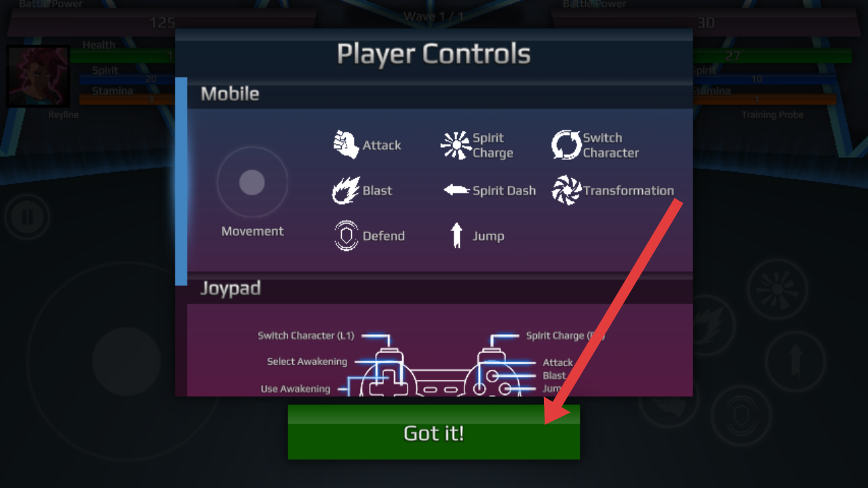Tap the Switch Character circular arrows icon

coord(566,145)
